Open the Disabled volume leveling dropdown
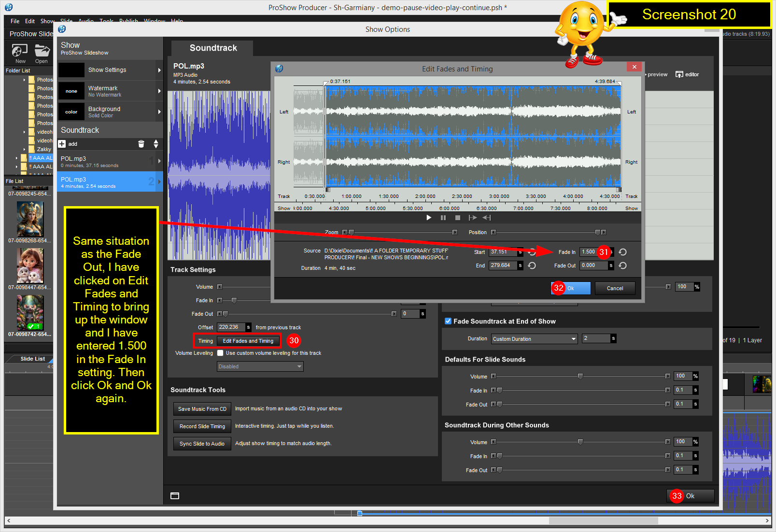The image size is (776, 532). (260, 366)
